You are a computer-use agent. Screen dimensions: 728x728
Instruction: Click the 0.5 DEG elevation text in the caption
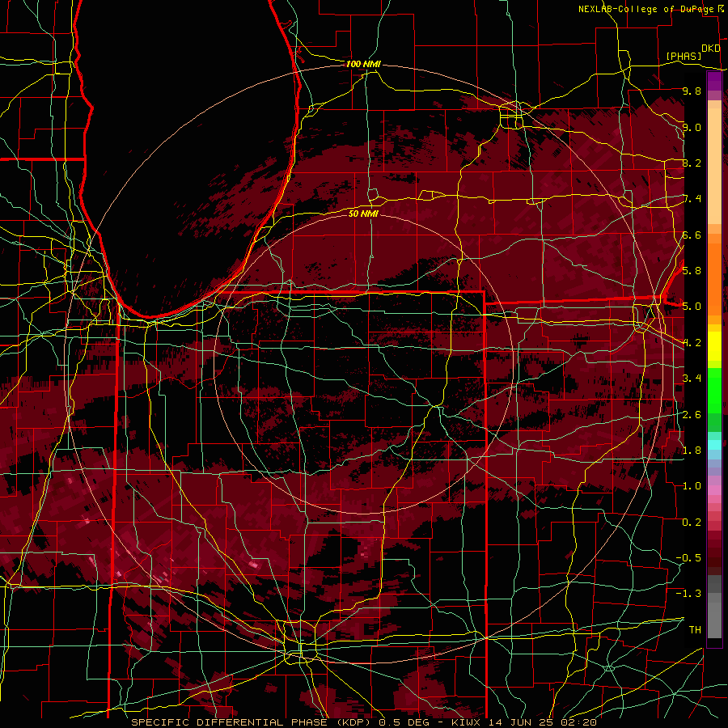coord(405,722)
